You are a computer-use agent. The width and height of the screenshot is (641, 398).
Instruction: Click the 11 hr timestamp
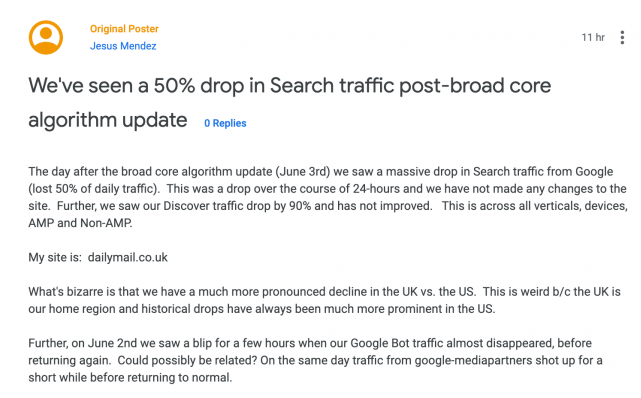click(593, 37)
